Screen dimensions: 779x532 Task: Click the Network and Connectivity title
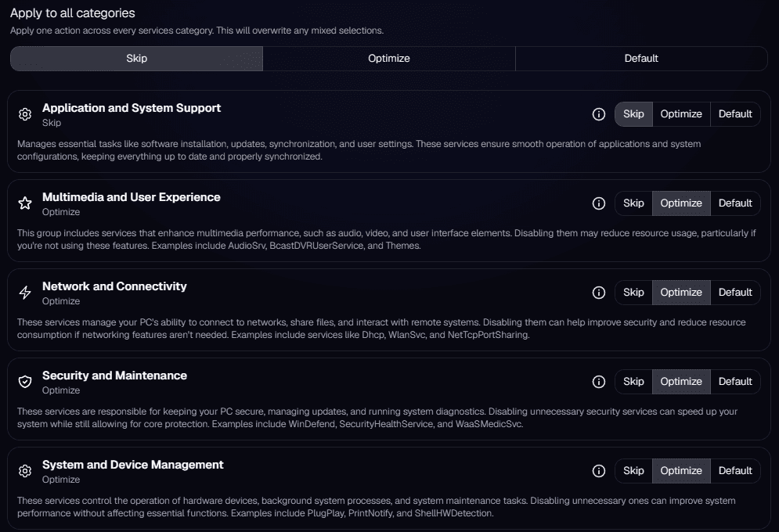(114, 286)
